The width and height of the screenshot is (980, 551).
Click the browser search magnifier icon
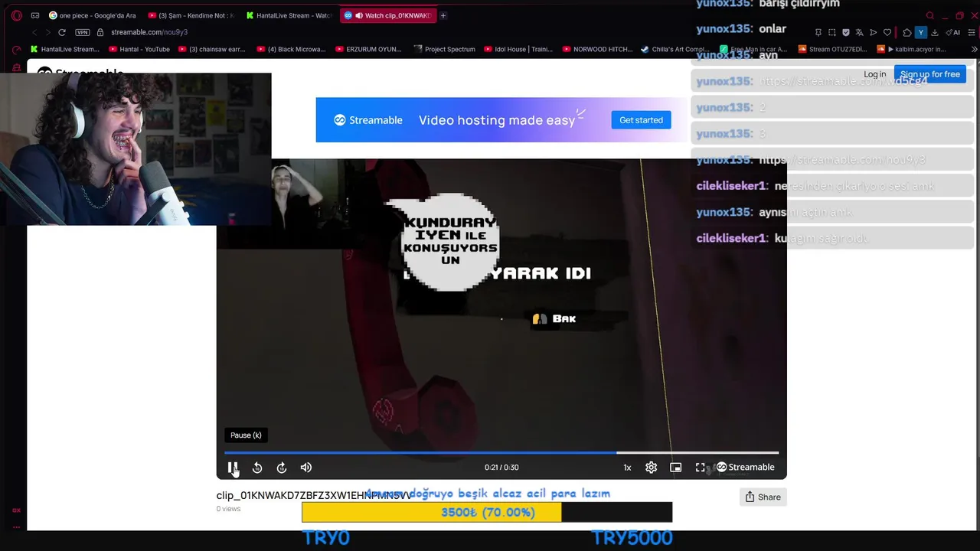click(x=930, y=15)
